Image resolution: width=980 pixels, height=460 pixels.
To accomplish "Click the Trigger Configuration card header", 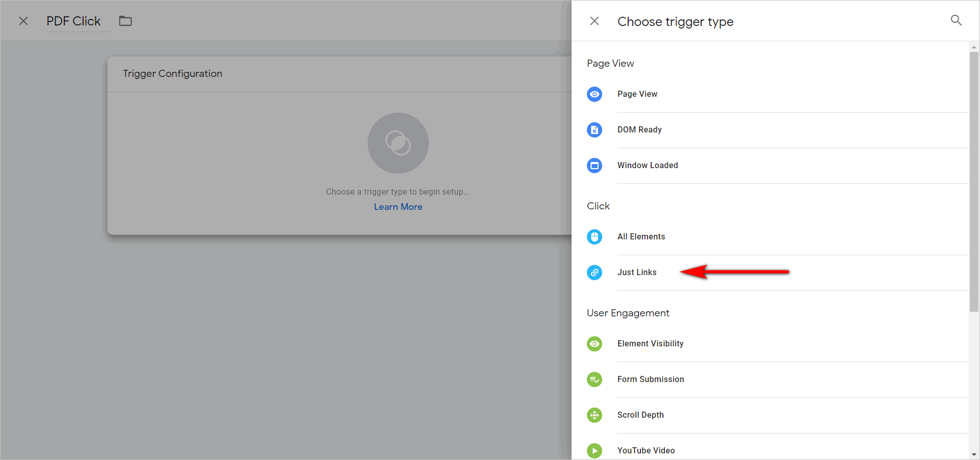I will (x=172, y=73).
